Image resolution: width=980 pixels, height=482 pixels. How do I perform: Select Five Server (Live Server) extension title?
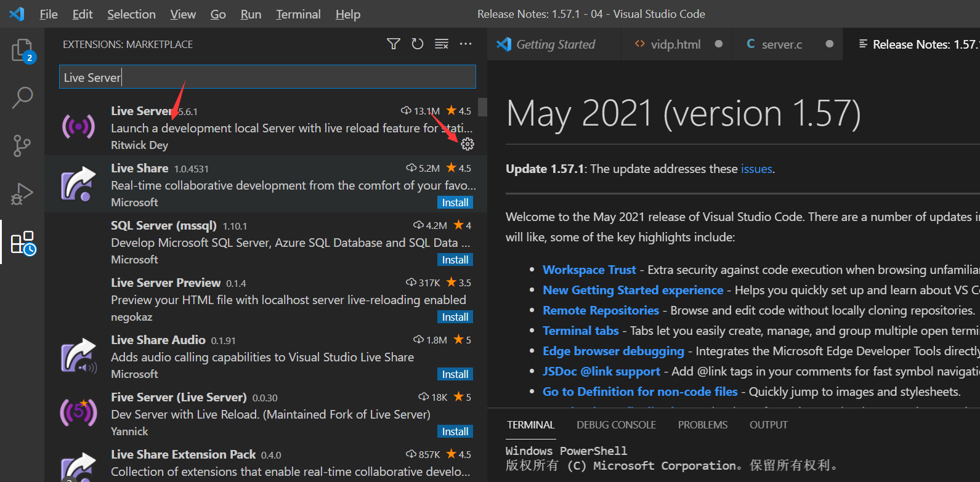[179, 397]
